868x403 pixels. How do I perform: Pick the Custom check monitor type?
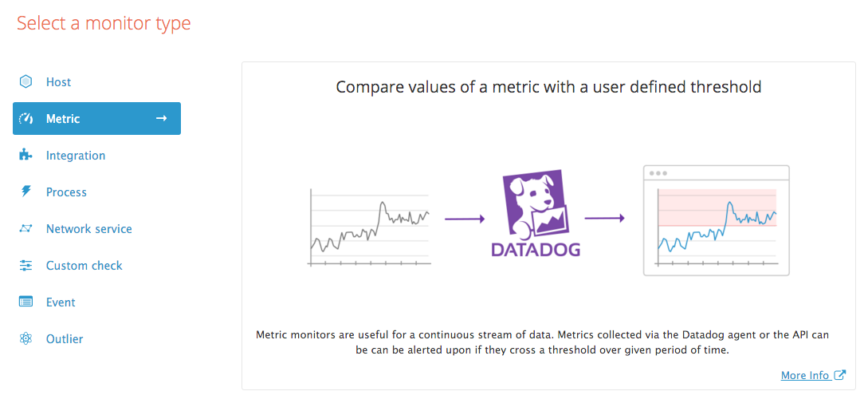(84, 266)
